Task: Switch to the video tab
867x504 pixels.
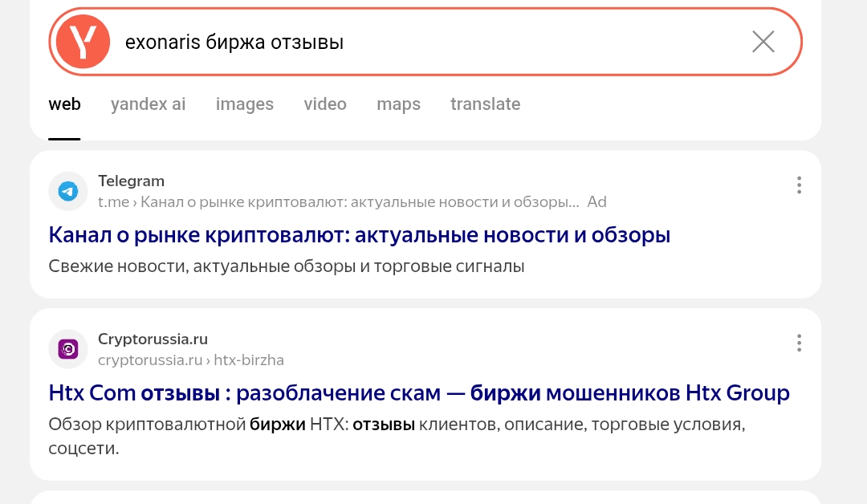Action: (x=325, y=104)
